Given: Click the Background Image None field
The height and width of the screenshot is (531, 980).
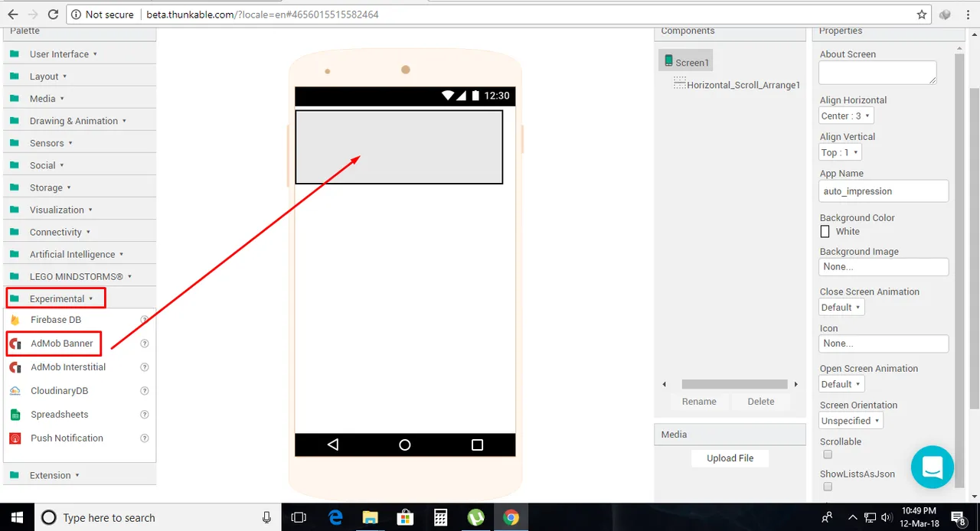Looking at the screenshot, I should coord(884,267).
